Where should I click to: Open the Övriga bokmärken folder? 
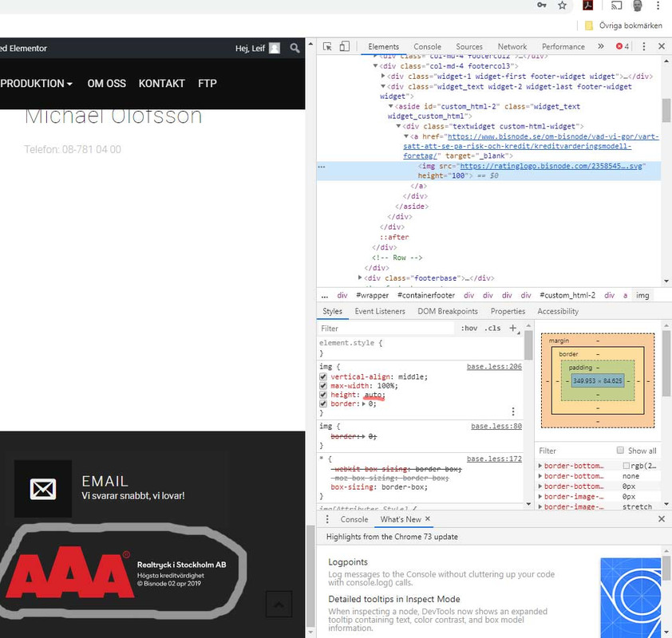(x=623, y=26)
